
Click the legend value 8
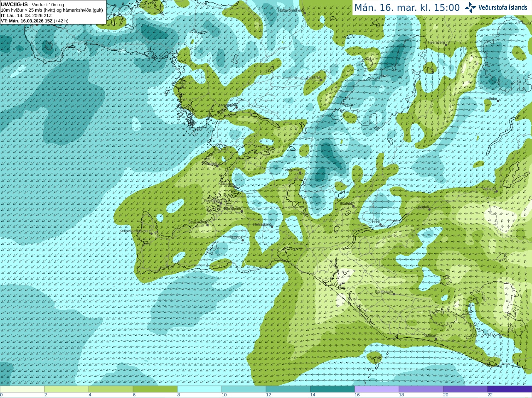[179, 395]
